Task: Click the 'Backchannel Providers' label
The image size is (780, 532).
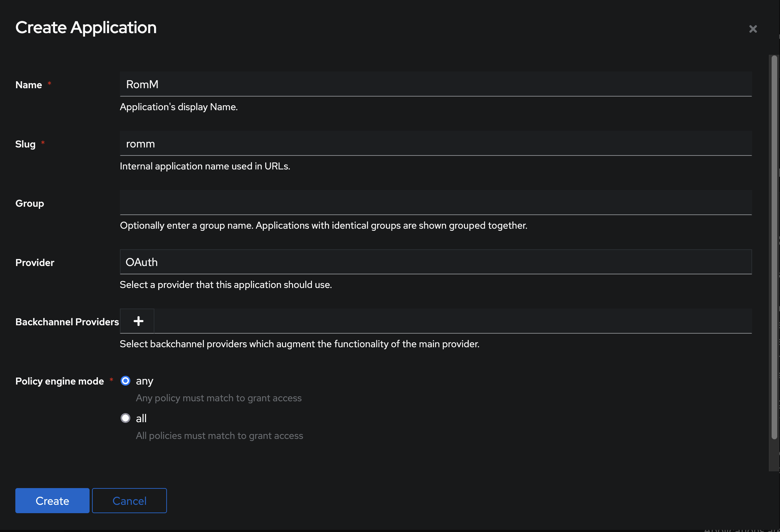Action: coord(67,322)
